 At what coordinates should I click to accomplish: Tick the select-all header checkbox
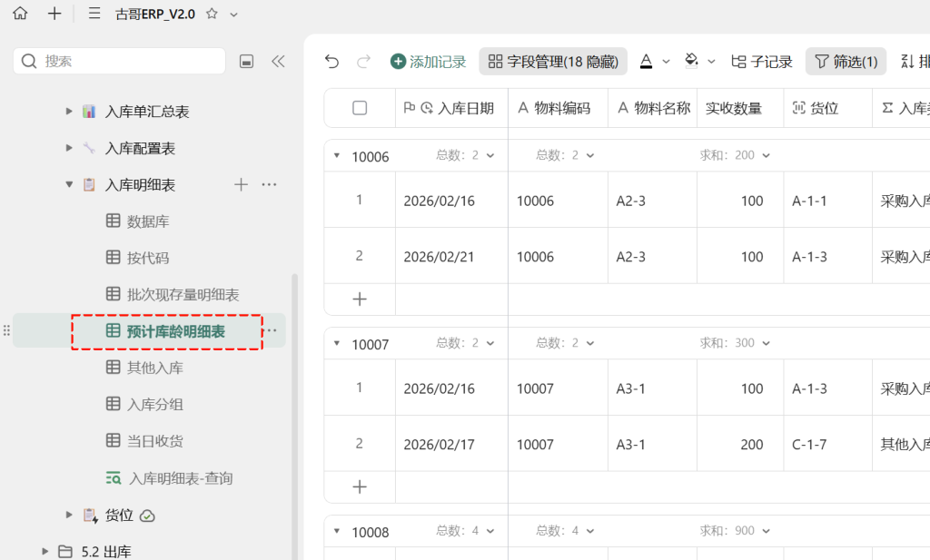pyautogui.click(x=360, y=108)
